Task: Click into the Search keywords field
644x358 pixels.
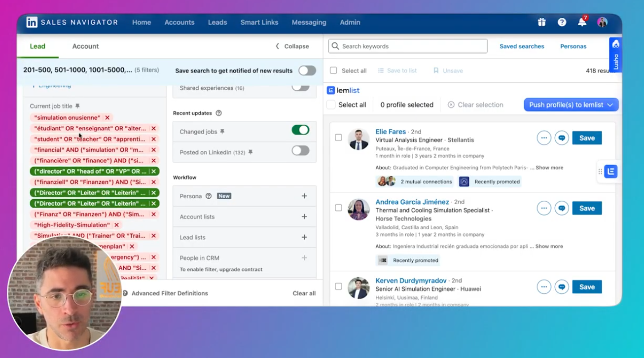Action: click(408, 46)
